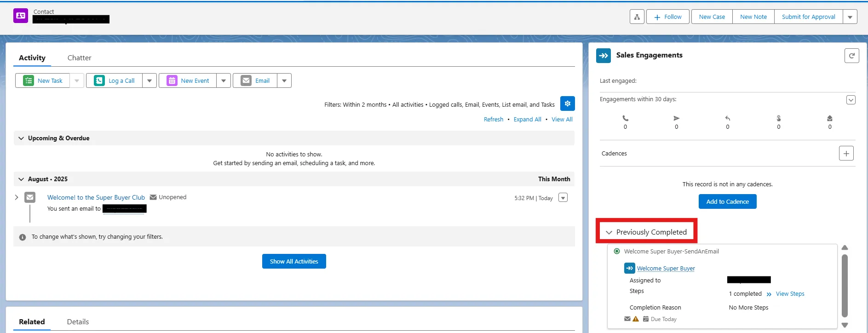This screenshot has width=868, height=333.
Task: Click the email icon on timeline entry
Action: pos(30,197)
